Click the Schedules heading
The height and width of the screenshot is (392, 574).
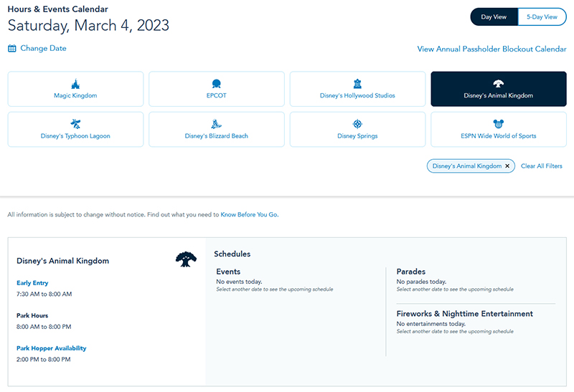tap(232, 254)
